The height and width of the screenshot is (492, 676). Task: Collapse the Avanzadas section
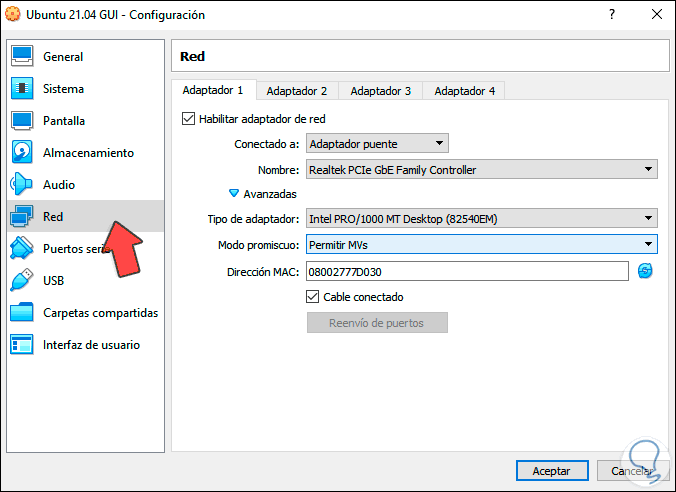click(235, 194)
